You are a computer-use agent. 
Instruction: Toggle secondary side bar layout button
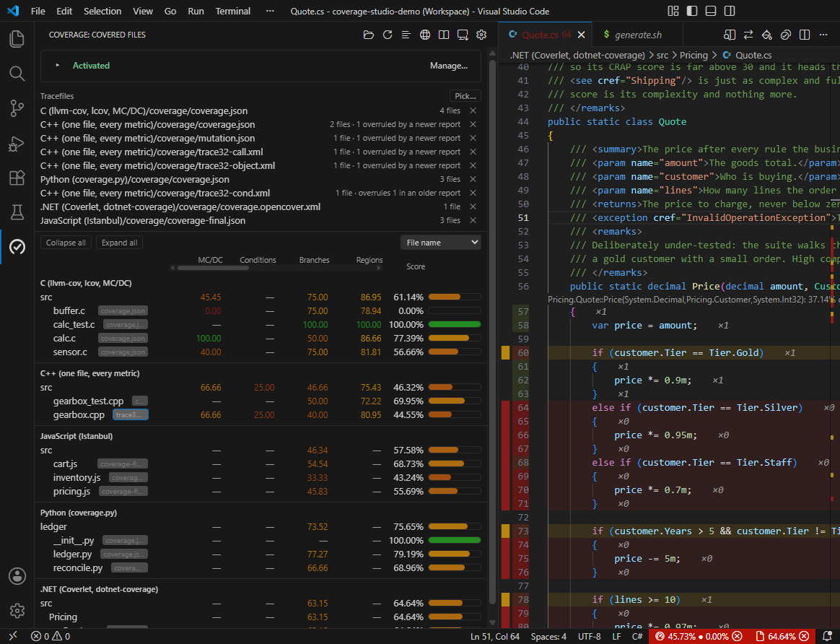point(730,11)
